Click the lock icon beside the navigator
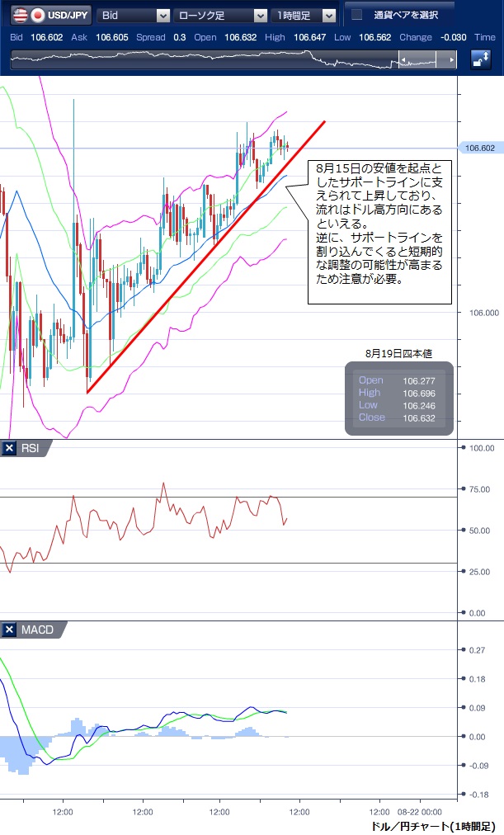 (x=480, y=60)
